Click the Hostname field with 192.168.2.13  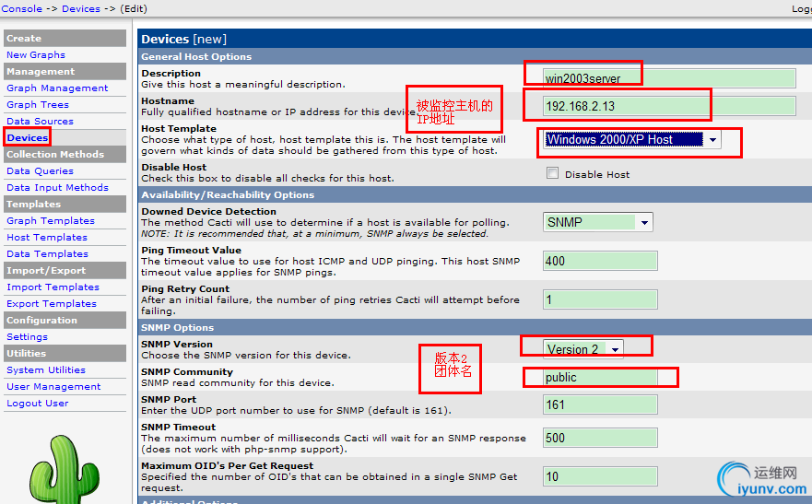tap(669, 106)
